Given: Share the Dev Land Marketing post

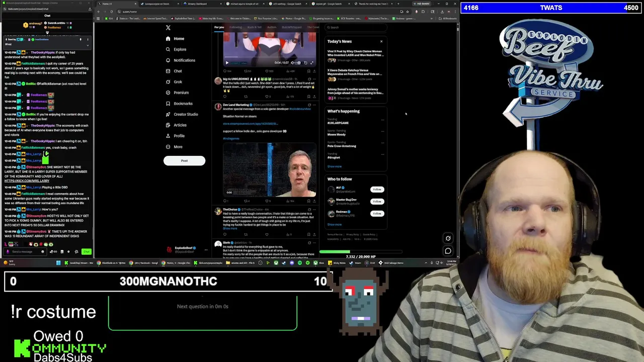Looking at the screenshot, I should click(313, 201).
